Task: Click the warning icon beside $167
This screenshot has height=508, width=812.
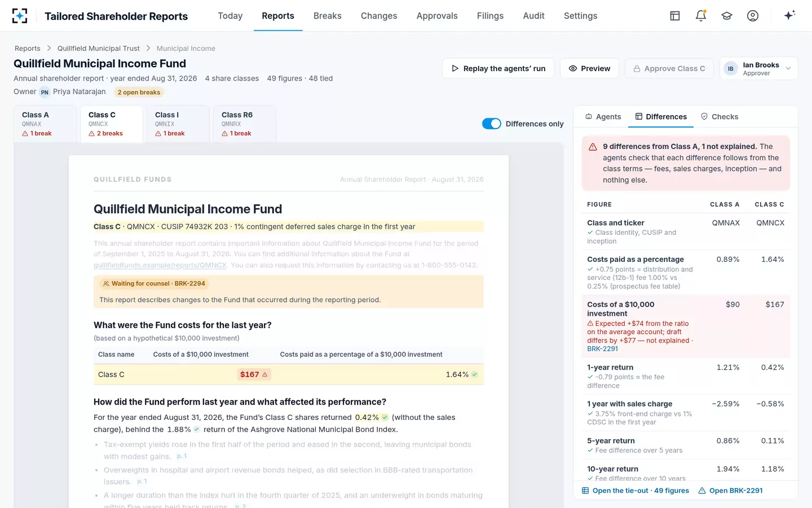Action: click(x=265, y=375)
